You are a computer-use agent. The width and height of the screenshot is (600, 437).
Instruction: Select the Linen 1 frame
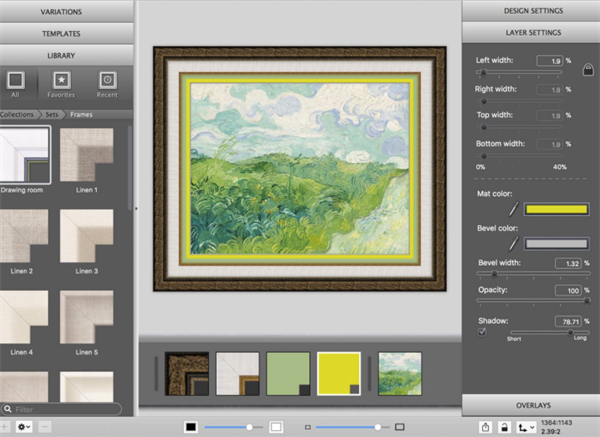[86, 155]
